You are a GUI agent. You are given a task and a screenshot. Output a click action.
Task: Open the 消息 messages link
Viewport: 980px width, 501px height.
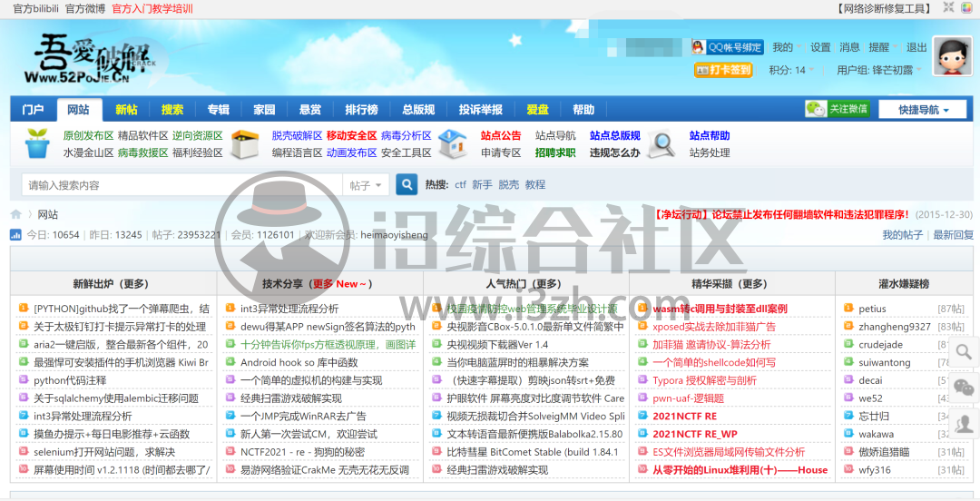(849, 47)
